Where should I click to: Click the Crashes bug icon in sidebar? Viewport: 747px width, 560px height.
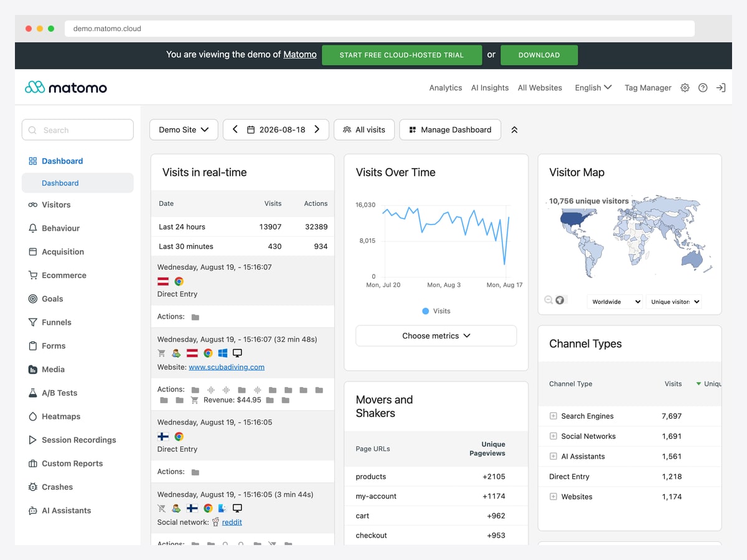click(33, 487)
